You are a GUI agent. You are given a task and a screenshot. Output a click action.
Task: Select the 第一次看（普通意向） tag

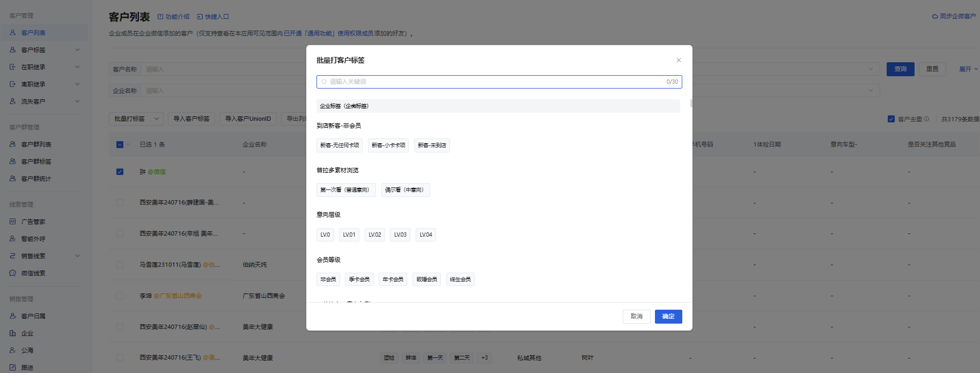coord(346,190)
